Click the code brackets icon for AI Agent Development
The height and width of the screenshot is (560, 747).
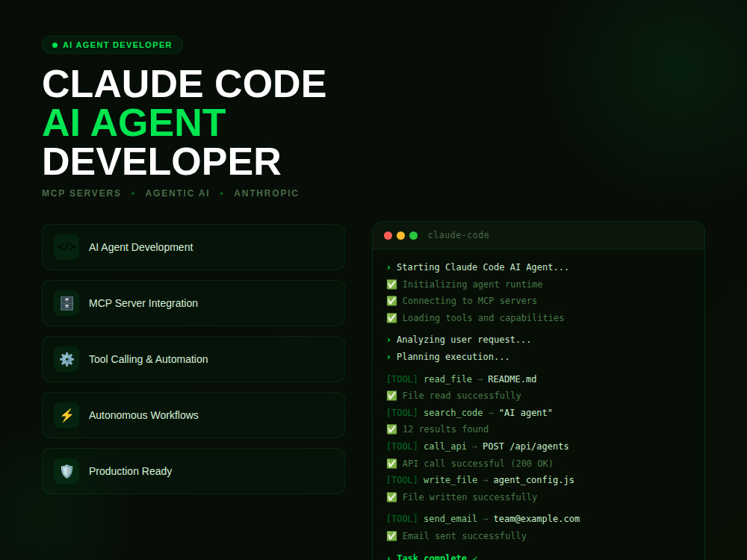pos(66,247)
